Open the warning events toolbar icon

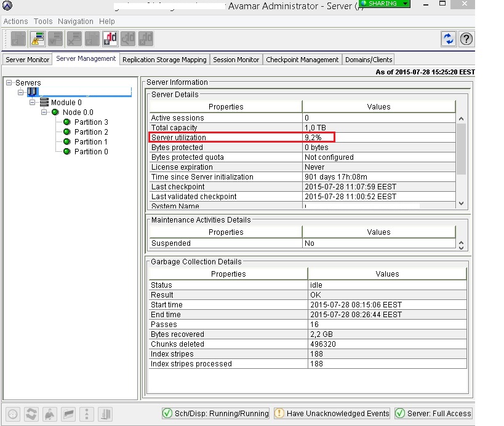point(36,38)
